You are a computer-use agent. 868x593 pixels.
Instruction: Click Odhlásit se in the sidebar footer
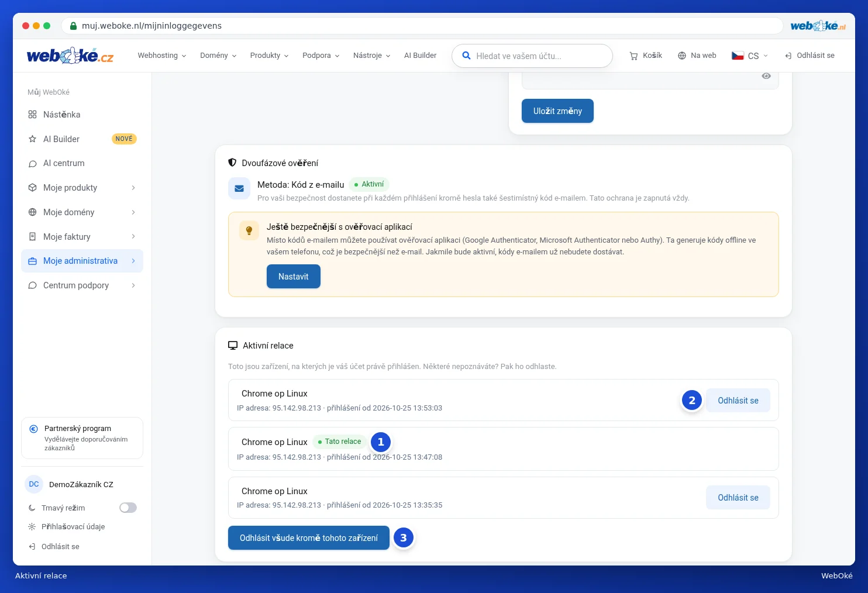54,547
